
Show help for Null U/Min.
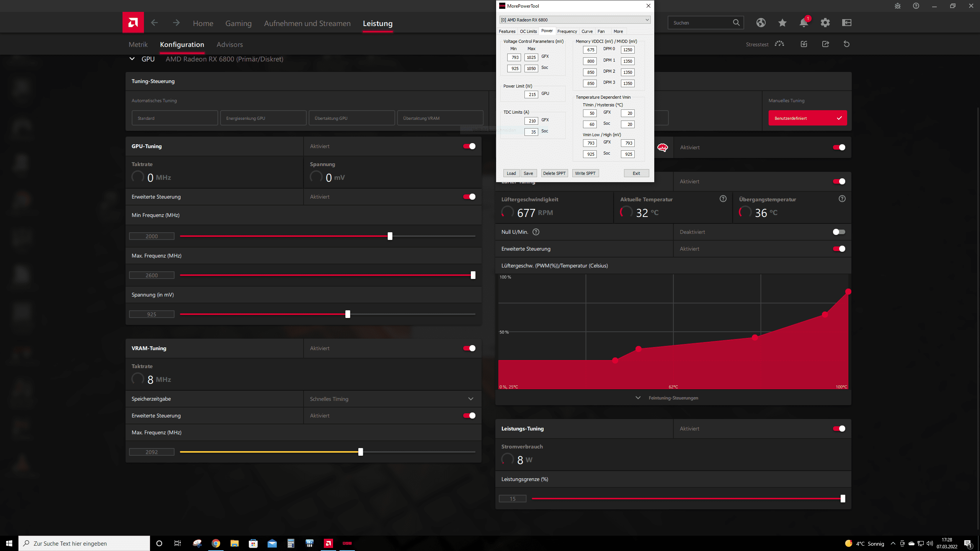536,232
